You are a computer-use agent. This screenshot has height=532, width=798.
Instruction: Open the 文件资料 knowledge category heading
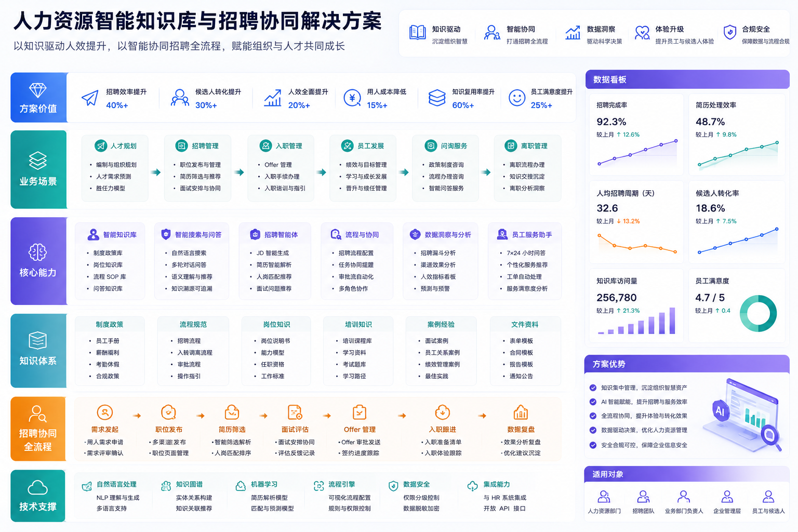tap(525, 324)
